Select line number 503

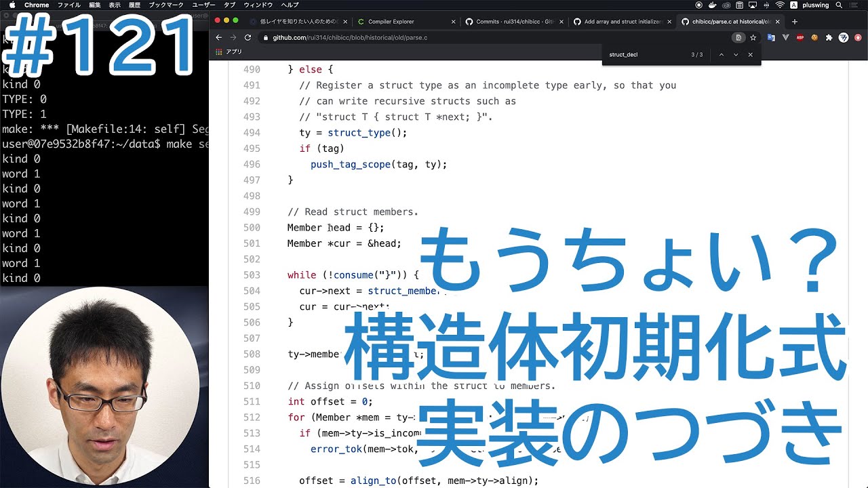tap(252, 275)
